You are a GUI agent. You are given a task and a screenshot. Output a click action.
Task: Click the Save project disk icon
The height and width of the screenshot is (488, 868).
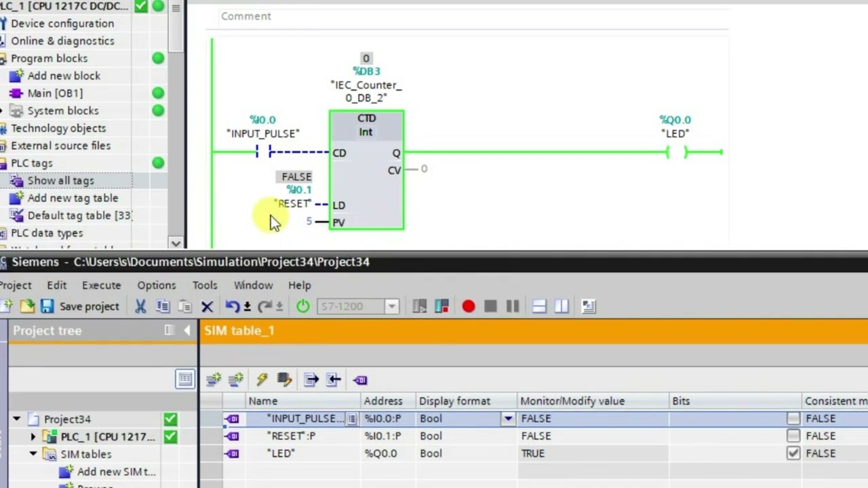coord(47,306)
